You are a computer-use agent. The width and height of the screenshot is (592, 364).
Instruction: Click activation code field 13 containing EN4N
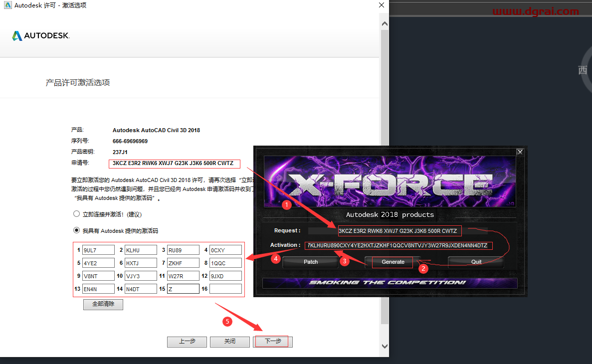(x=98, y=289)
